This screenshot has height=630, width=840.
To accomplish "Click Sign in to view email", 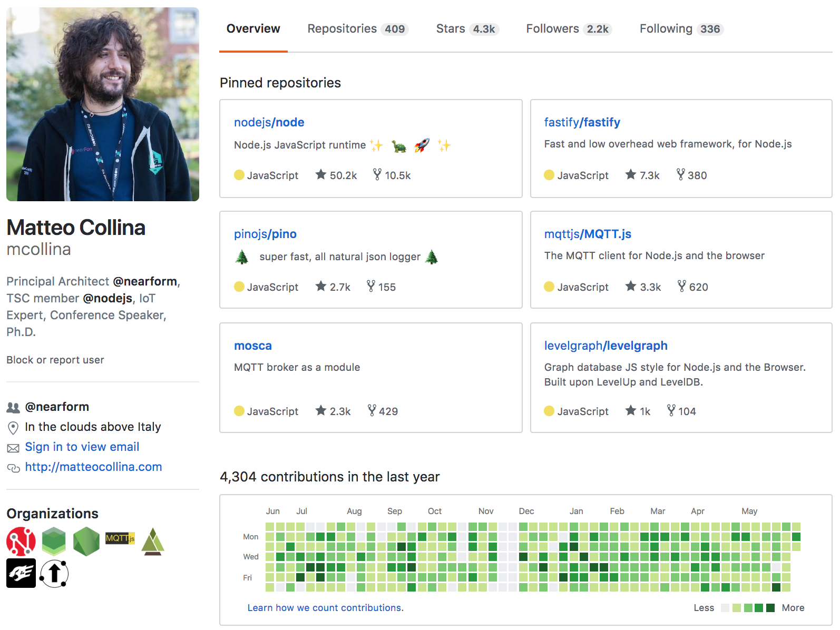I will point(82,447).
